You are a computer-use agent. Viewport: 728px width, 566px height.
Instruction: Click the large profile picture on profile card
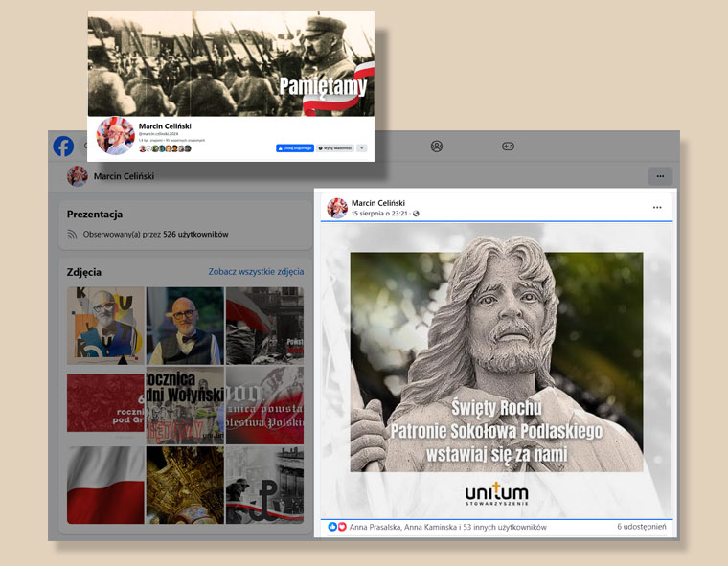coord(115,135)
